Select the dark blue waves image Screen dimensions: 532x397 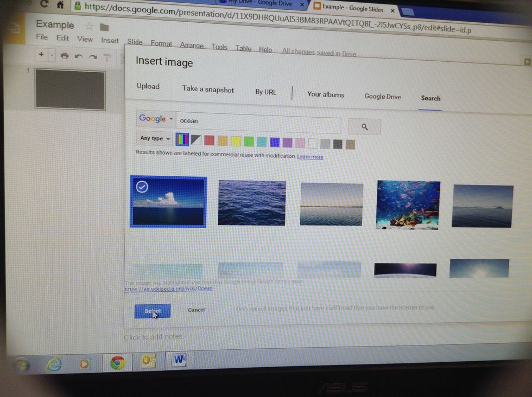(252, 203)
